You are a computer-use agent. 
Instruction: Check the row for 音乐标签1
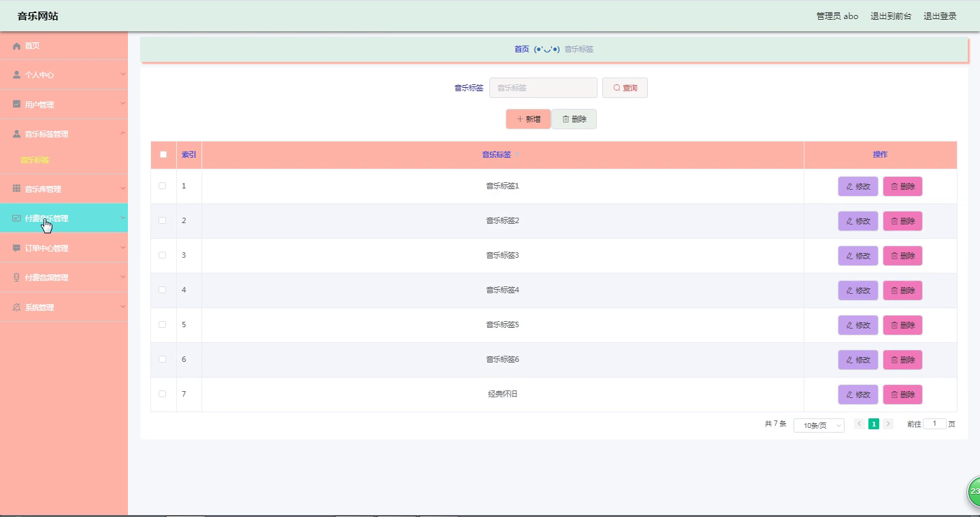point(162,186)
